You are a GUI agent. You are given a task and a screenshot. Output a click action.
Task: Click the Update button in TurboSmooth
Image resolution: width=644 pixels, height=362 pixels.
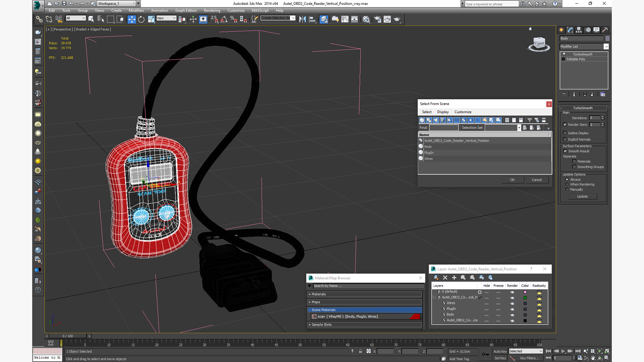(x=582, y=196)
